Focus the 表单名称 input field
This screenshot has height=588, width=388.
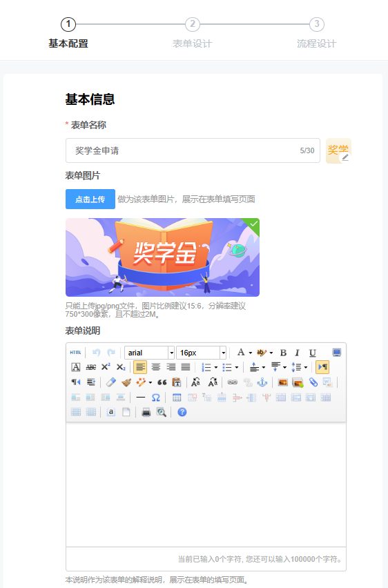193,150
